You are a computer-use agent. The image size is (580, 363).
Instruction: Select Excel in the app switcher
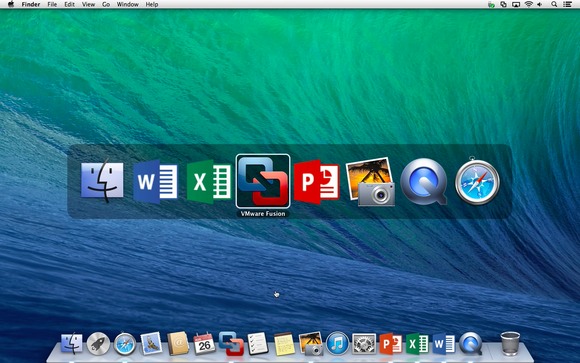pyautogui.click(x=209, y=181)
